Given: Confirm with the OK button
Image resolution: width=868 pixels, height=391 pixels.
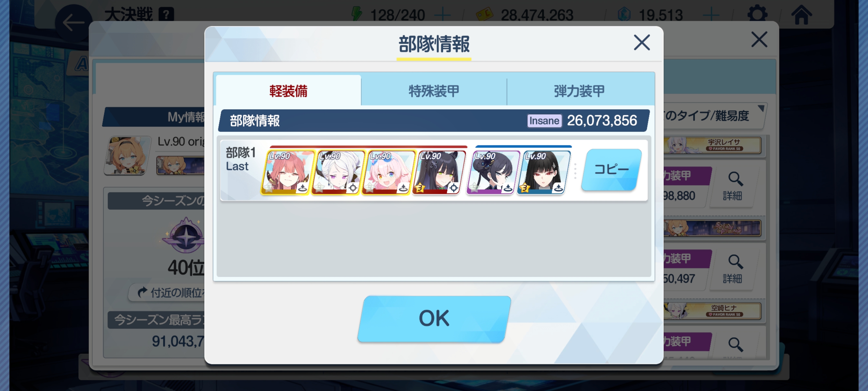Looking at the screenshot, I should click(434, 318).
